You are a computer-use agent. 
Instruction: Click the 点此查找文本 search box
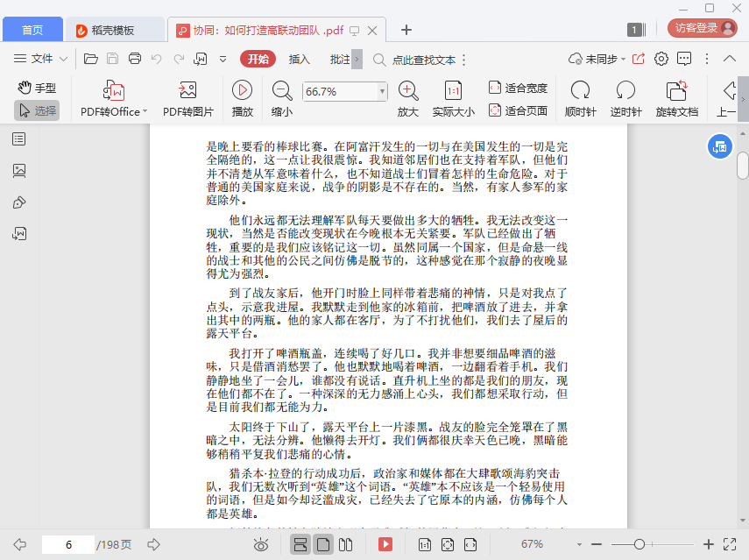tap(424, 60)
